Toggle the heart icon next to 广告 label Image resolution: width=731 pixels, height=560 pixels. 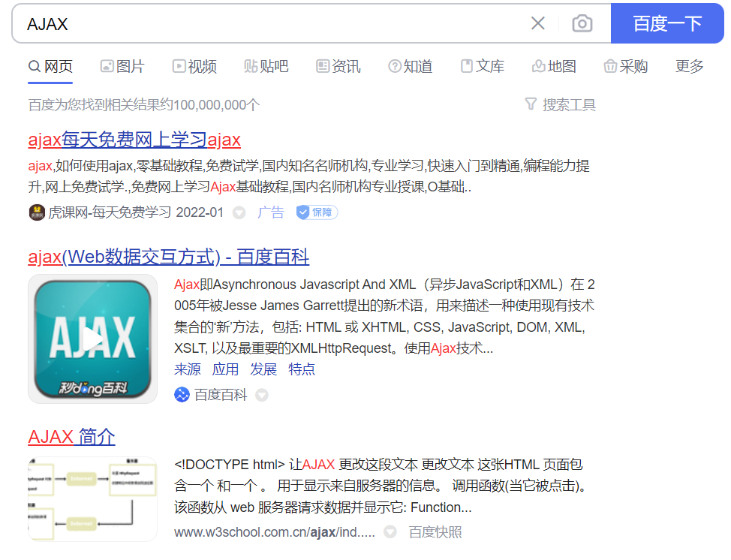(239, 212)
